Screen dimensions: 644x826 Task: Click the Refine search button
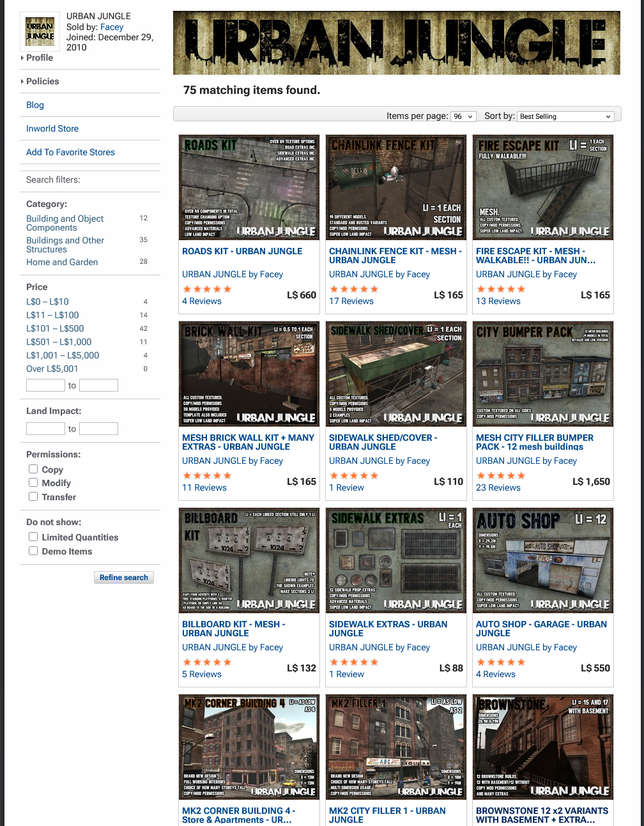click(124, 577)
